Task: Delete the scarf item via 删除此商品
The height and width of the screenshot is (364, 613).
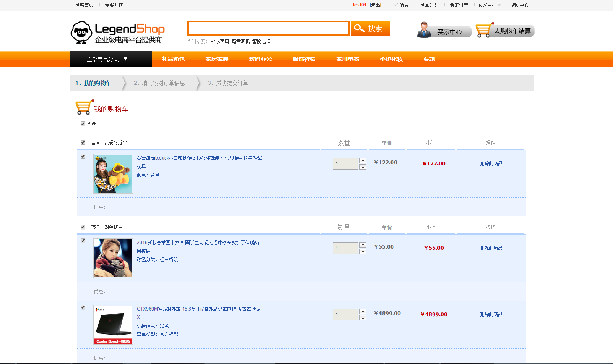Action: (x=491, y=248)
